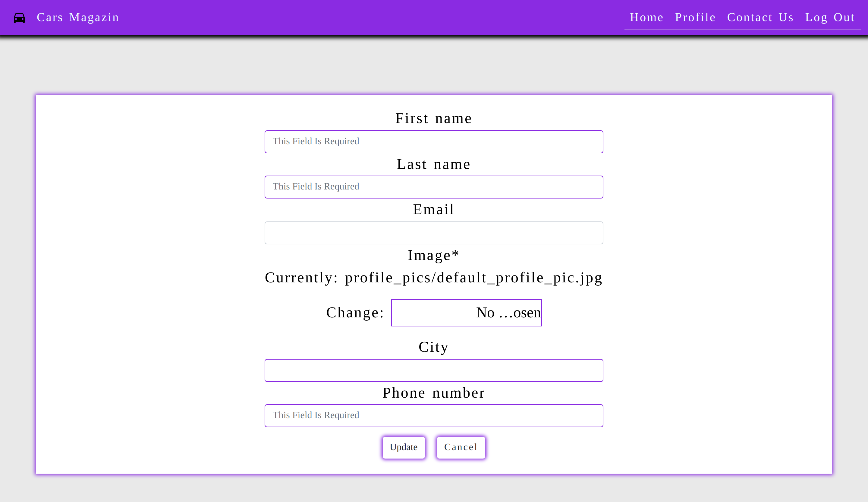The width and height of the screenshot is (868, 502).
Task: Click inside the City input
Action: (x=434, y=370)
